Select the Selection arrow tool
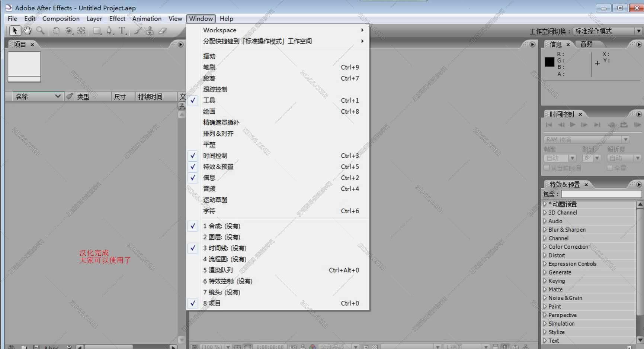 (x=14, y=30)
